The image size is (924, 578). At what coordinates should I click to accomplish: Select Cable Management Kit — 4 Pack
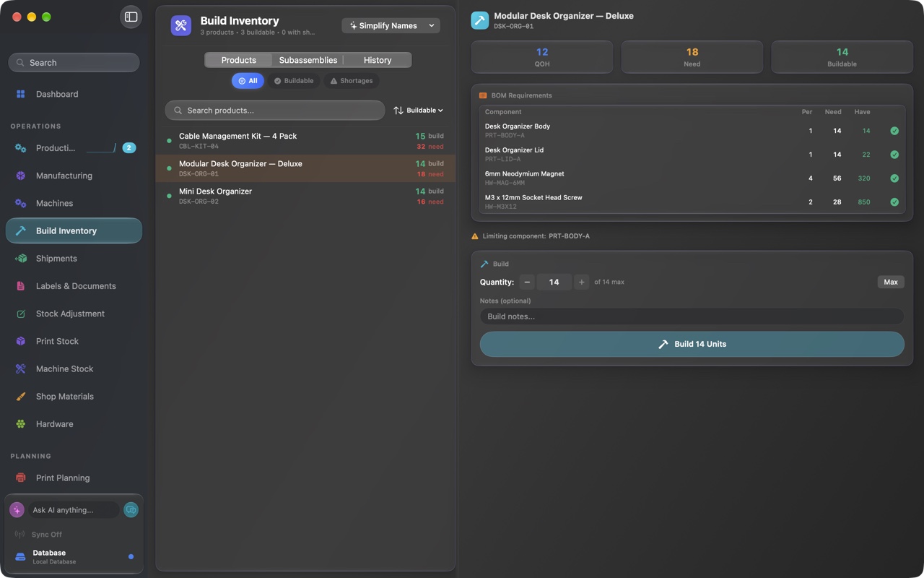pos(306,141)
